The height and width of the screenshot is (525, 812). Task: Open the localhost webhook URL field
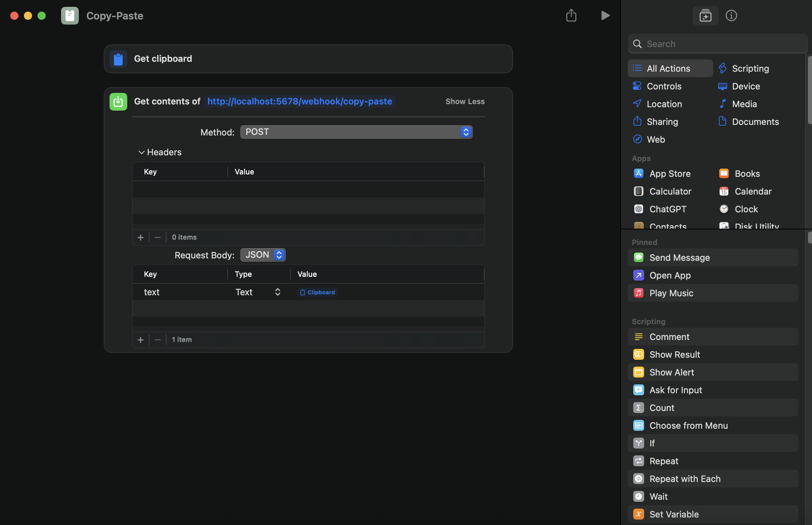[300, 102]
